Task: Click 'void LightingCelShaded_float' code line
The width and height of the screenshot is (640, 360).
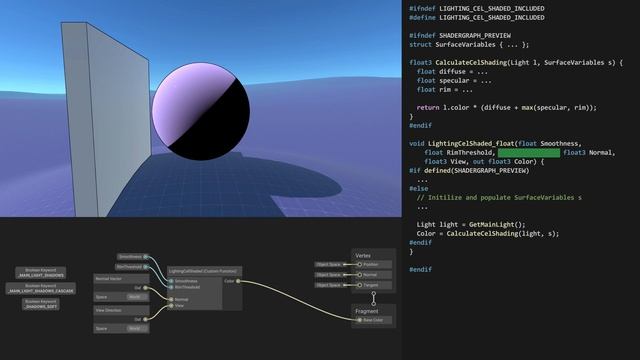Action: (495, 143)
